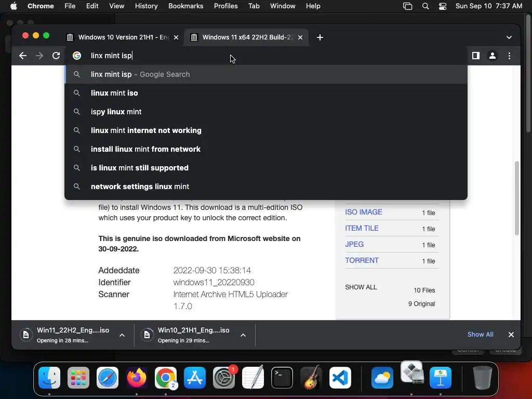Open Visual Studio Code from the Dock
This screenshot has width=532, height=399.
click(x=340, y=378)
